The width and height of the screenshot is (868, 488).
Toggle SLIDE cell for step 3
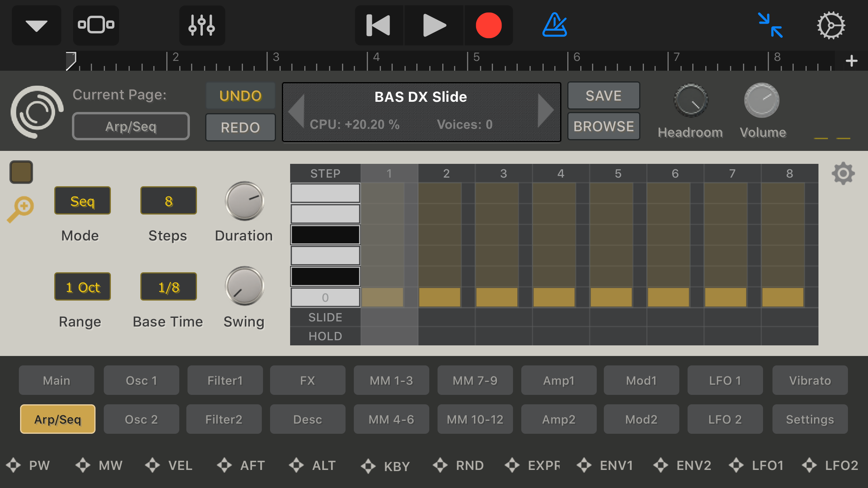pyautogui.click(x=504, y=317)
